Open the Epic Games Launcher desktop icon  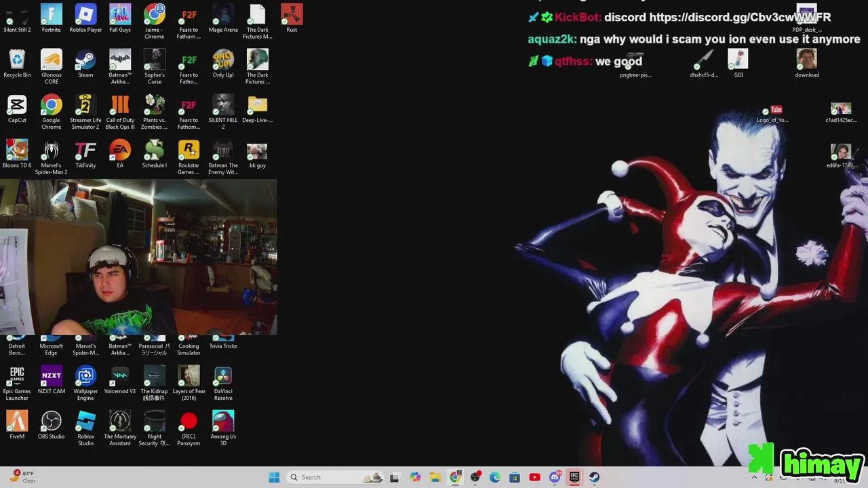[17, 384]
